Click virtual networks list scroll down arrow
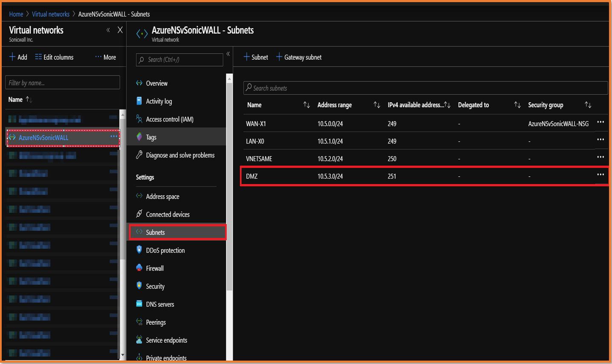 [x=123, y=355]
